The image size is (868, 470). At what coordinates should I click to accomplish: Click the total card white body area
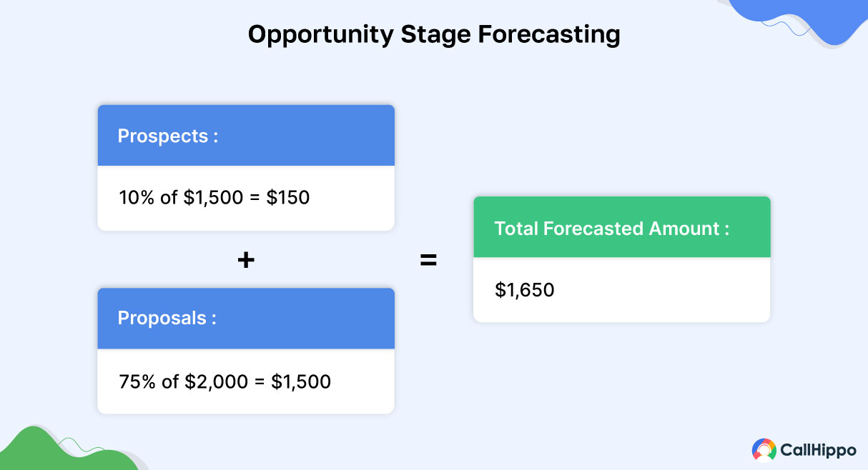tap(622, 290)
